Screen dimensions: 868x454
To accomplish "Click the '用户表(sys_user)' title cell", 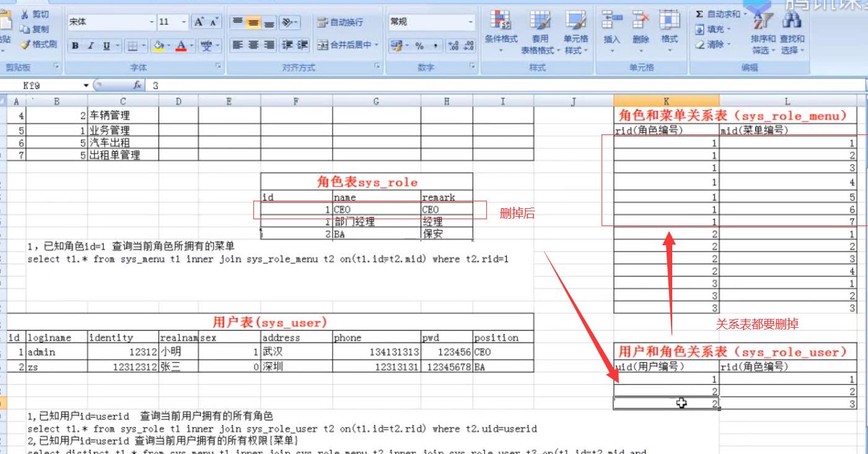I will 270,322.
